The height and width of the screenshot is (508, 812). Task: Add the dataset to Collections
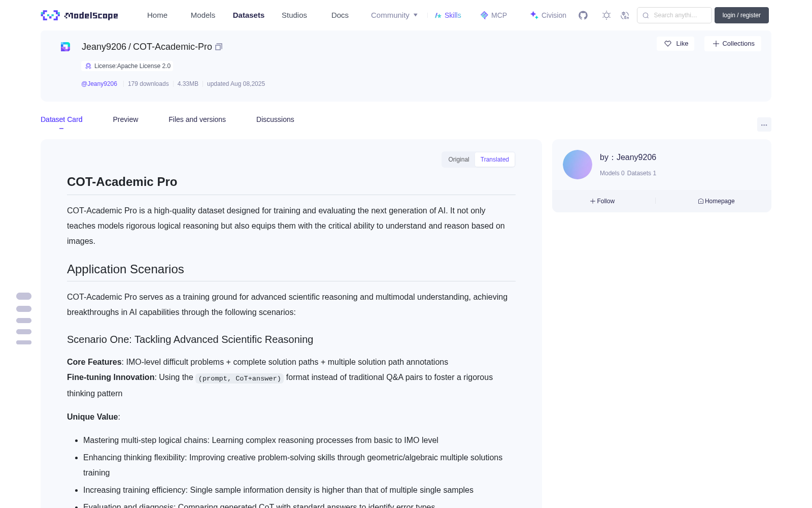point(733,44)
